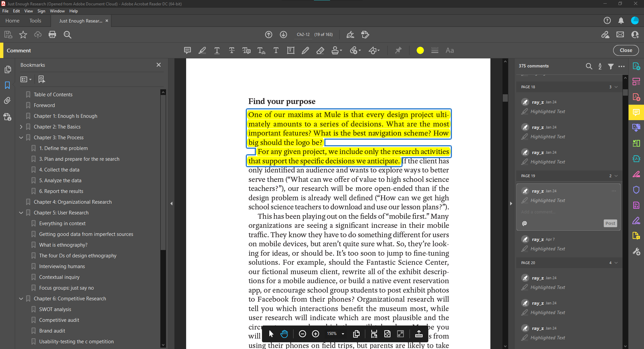Image resolution: width=644 pixels, height=349 pixels.
Task: Go to 'SWOT analysis' bookmark
Action: [x=55, y=309]
